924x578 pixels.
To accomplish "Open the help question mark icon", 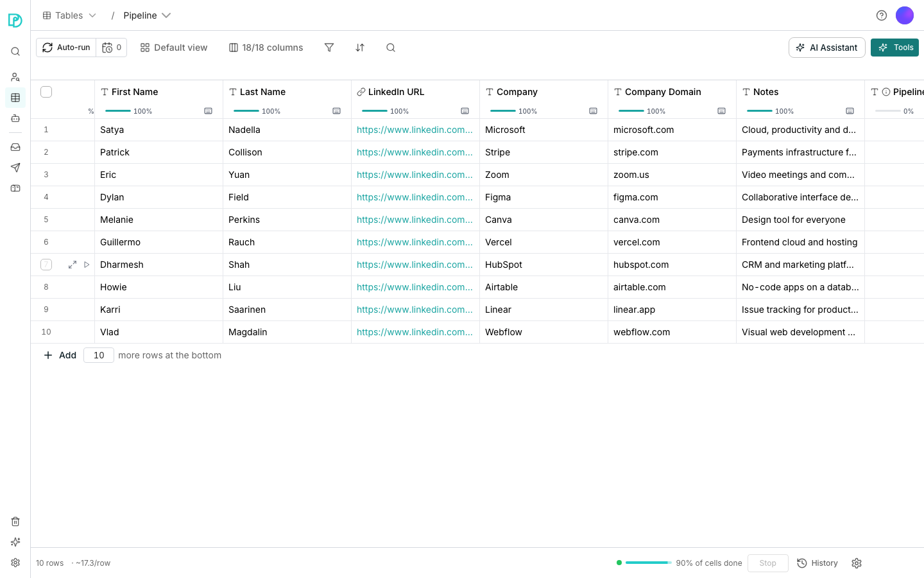I will coord(882,15).
